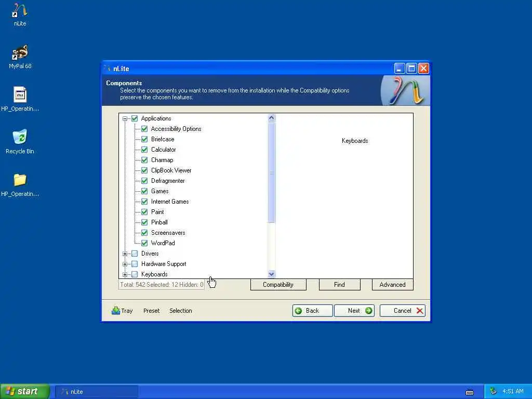This screenshot has width=532, height=399.
Task: Select the Internet Games tree item label
Action: coord(170,202)
